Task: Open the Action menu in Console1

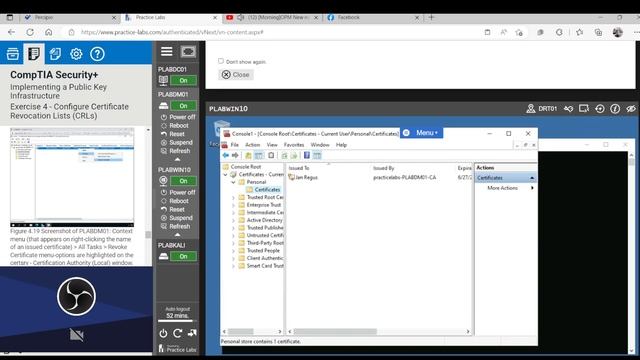Action: click(252, 145)
